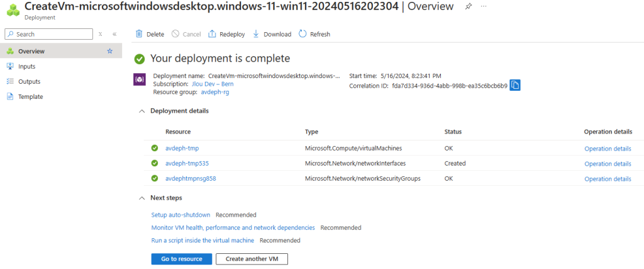Click the Delete toolbar button
The width and height of the screenshot is (644, 269).
pos(150,34)
